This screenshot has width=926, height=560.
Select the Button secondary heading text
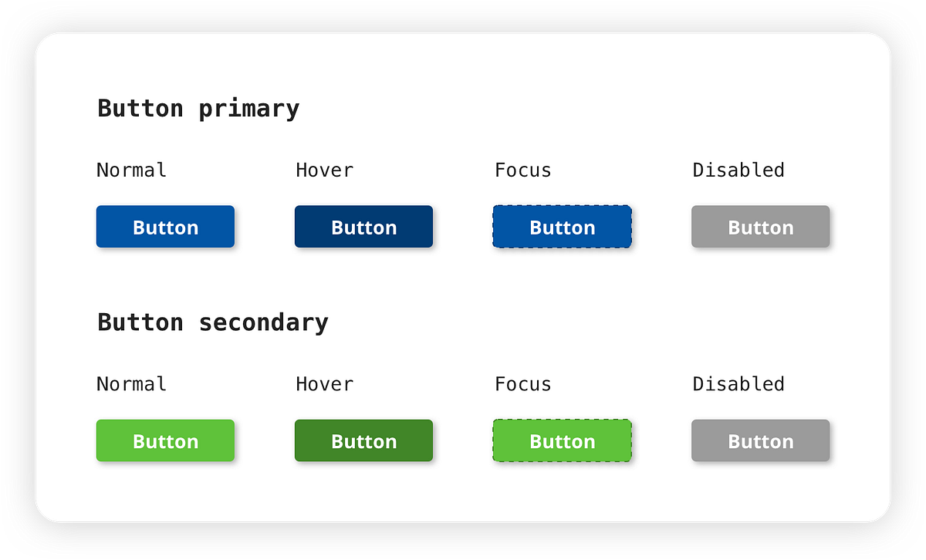tap(212, 322)
